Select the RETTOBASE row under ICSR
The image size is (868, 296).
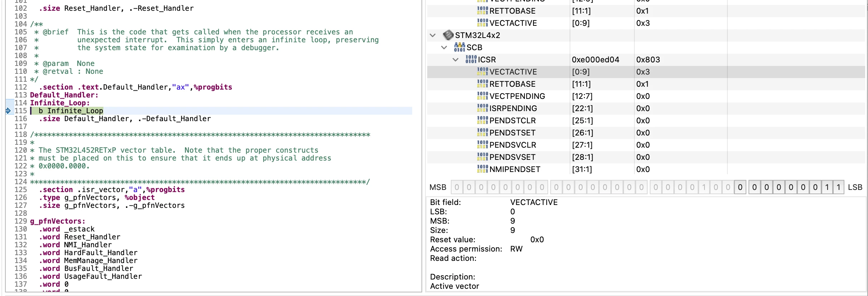[x=646, y=84]
